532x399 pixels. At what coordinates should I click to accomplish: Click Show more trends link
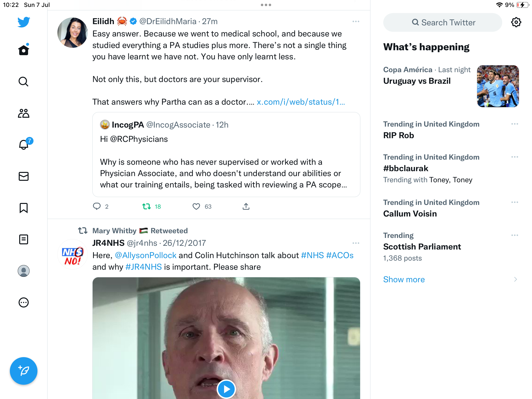click(404, 279)
